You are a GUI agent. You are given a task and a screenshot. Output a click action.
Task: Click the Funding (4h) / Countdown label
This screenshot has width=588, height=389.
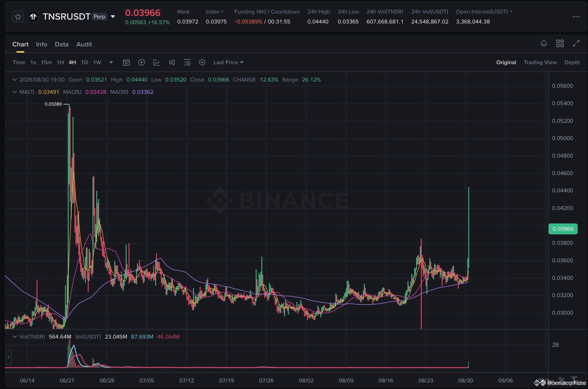(267, 12)
